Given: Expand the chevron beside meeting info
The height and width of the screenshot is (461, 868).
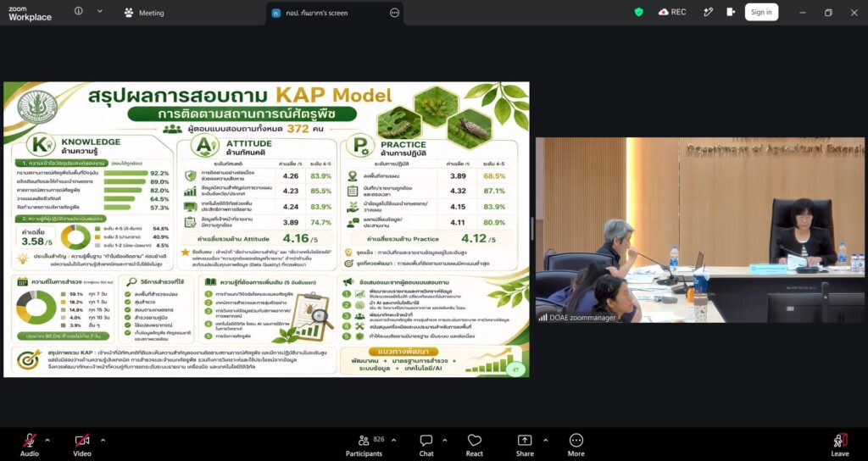Looking at the screenshot, I should tap(100, 11).
